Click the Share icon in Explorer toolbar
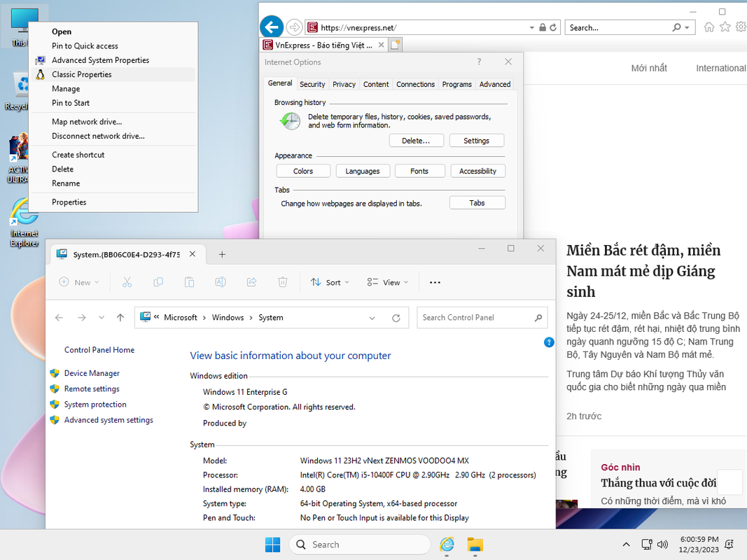 tap(251, 282)
